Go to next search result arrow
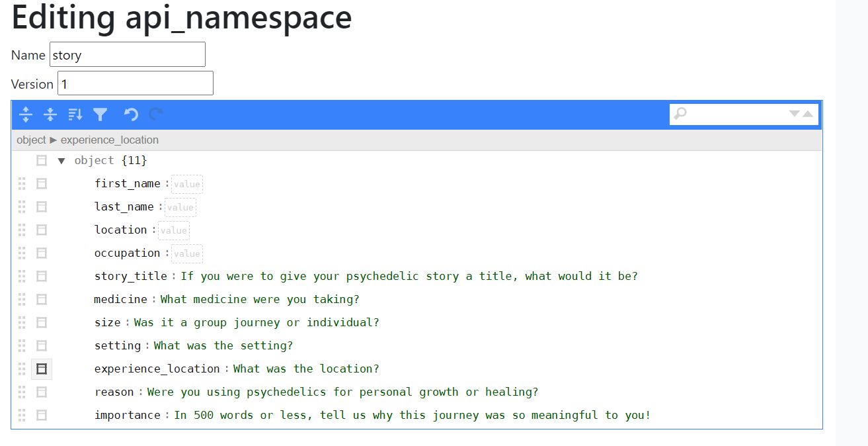868x446 pixels. (x=795, y=114)
